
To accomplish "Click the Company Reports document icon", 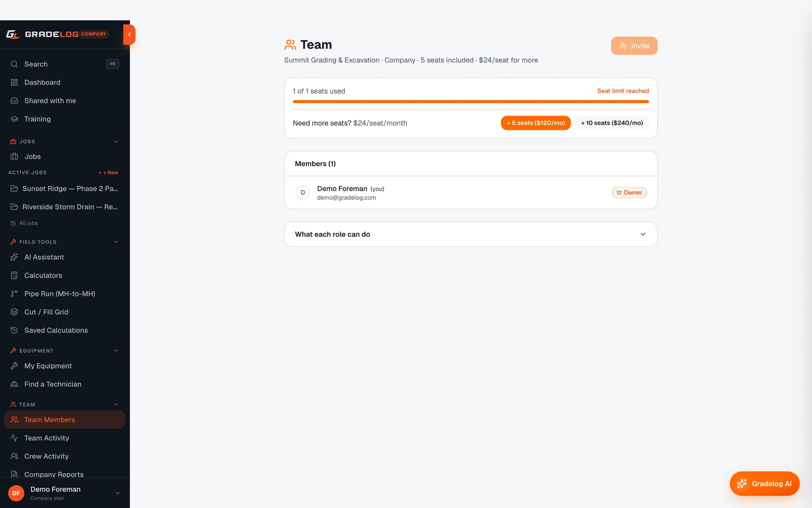I will coord(14,474).
